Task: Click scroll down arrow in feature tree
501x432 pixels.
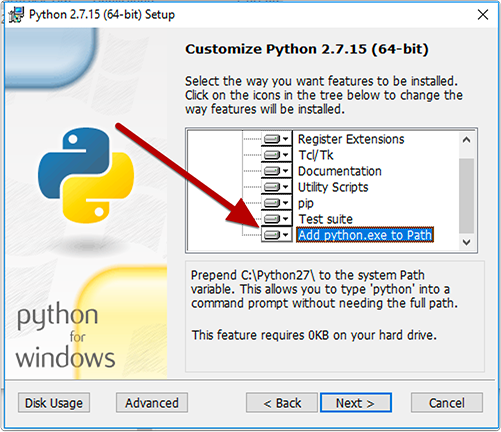Action: coord(466,242)
